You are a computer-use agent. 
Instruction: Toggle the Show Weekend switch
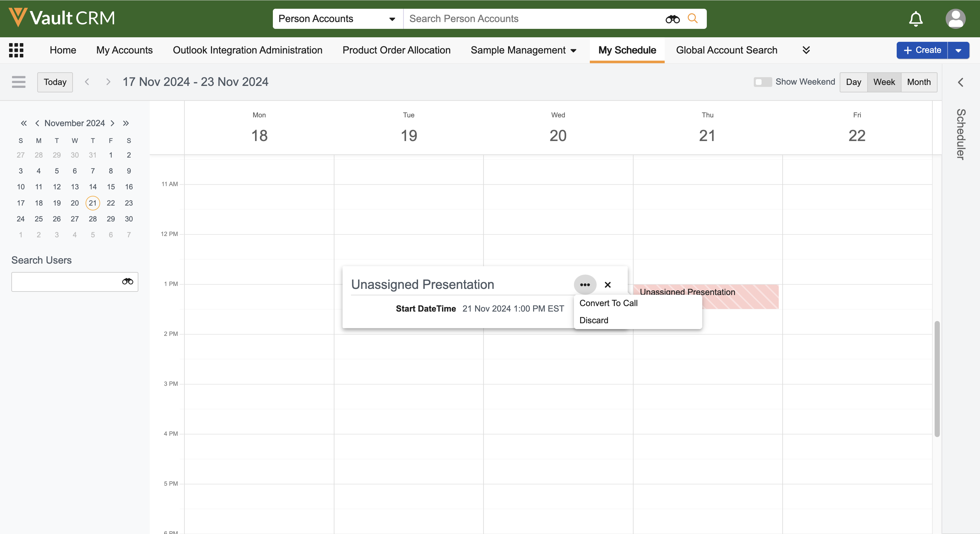point(763,82)
